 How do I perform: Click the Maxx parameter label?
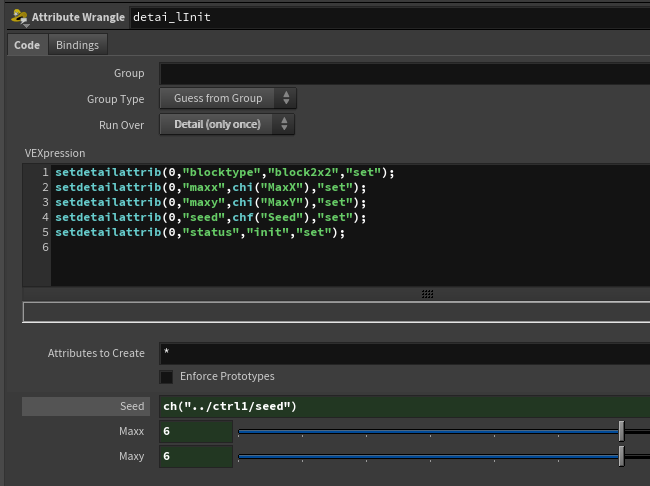pos(131,431)
